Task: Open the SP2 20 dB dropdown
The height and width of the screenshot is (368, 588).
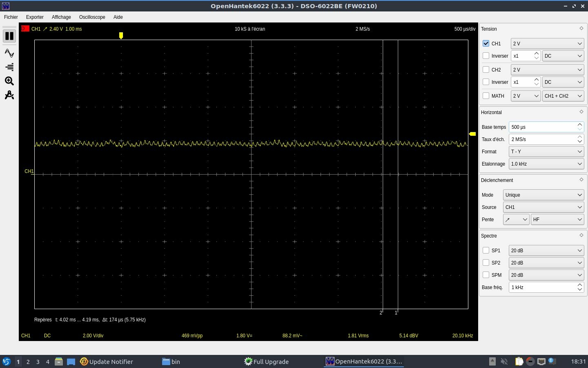Action: pyautogui.click(x=546, y=263)
